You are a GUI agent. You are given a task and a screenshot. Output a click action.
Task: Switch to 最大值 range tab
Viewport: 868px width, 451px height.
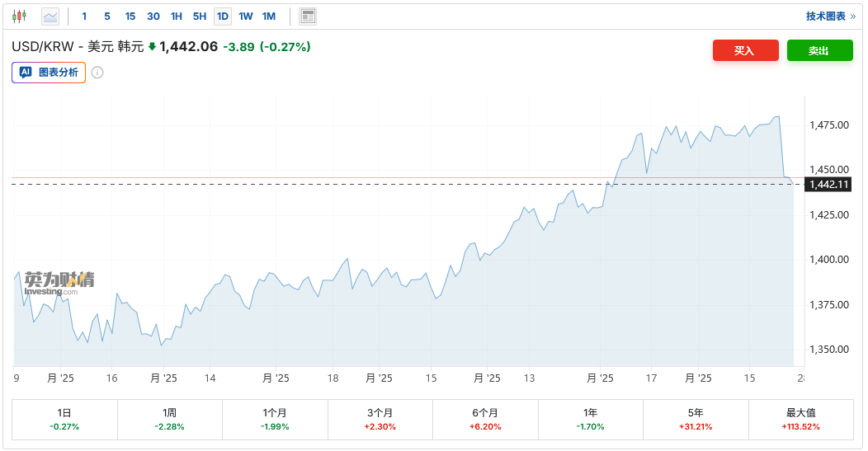pos(800,419)
